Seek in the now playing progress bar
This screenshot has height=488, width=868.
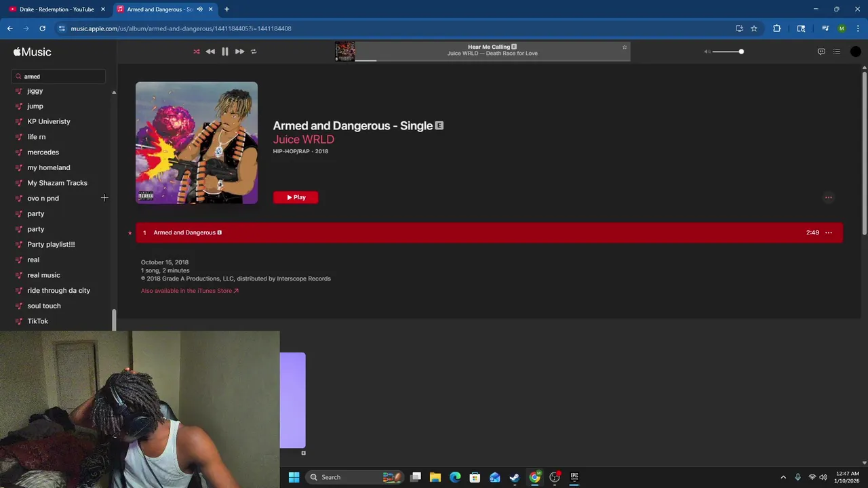[x=492, y=60]
